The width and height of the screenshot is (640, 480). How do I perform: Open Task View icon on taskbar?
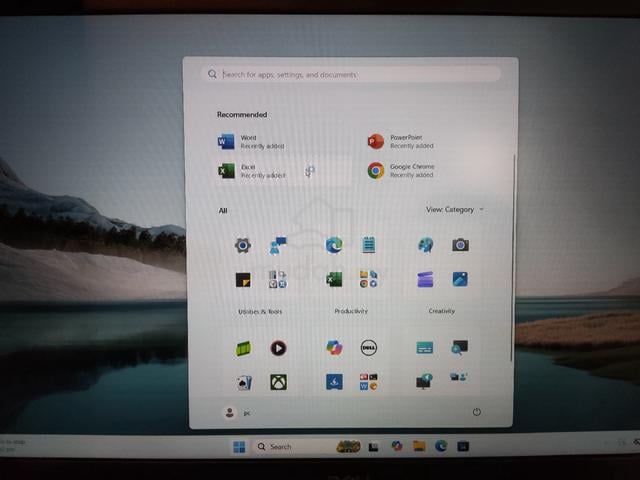(373, 447)
